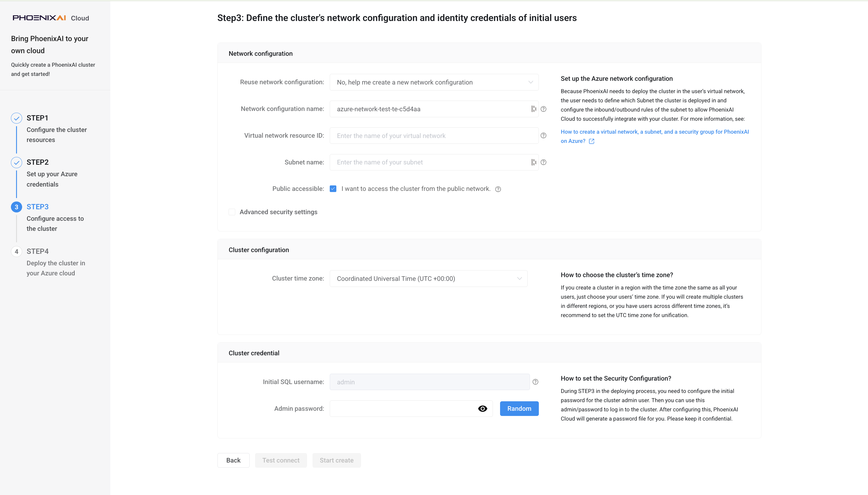Open link about creating virtual network on Azure
The image size is (868, 495).
coord(654,136)
